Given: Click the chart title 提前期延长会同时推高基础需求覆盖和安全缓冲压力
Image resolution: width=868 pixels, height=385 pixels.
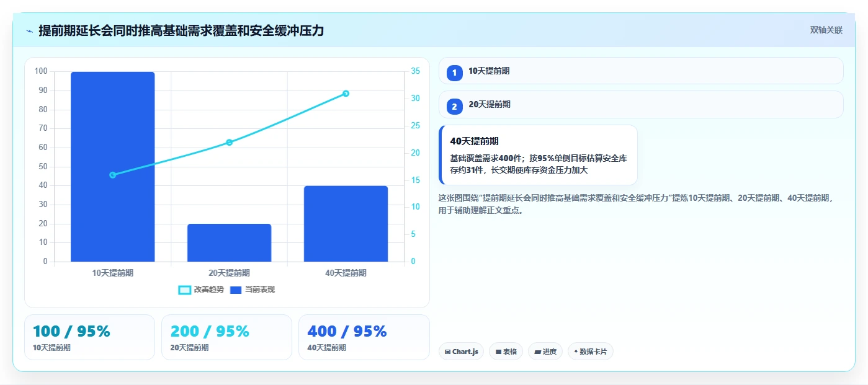Looking at the screenshot, I should click(x=181, y=30).
